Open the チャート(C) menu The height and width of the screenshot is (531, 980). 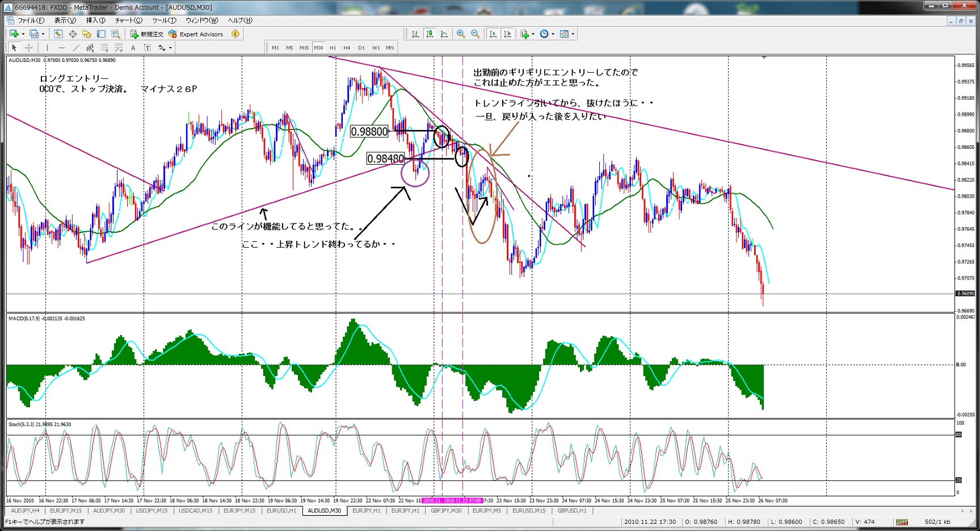coord(129,20)
